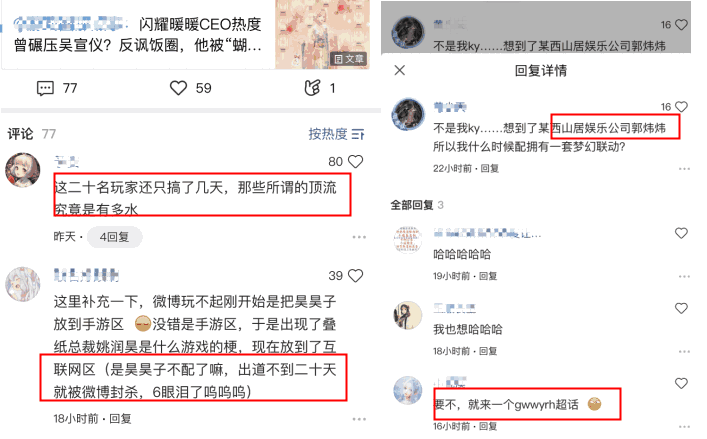The image size is (707, 439).
Task: Close the 回复详情 reply details panel
Action: coord(399,70)
